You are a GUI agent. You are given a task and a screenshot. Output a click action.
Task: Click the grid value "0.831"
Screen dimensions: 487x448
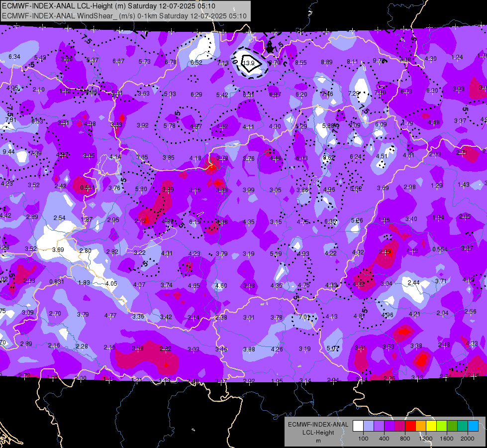(57, 282)
